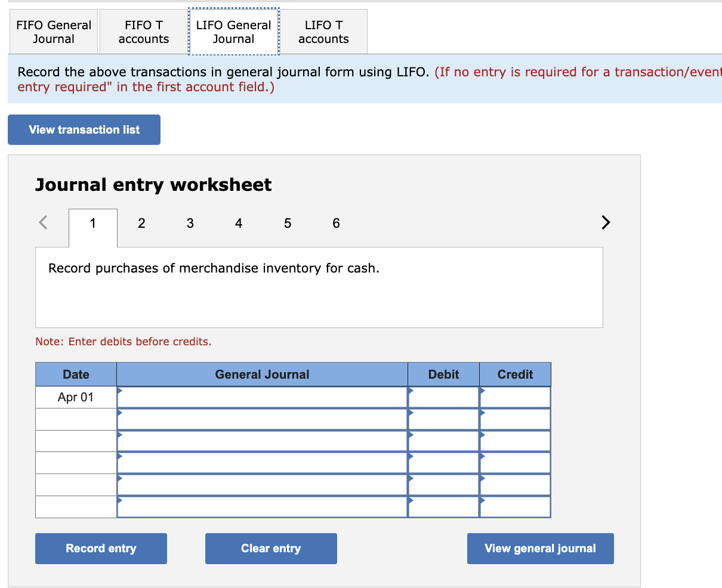Open the LIFO T accounts tab

(x=323, y=32)
